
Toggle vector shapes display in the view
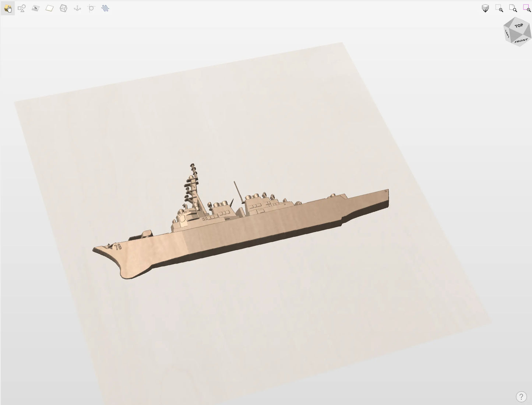point(22,8)
